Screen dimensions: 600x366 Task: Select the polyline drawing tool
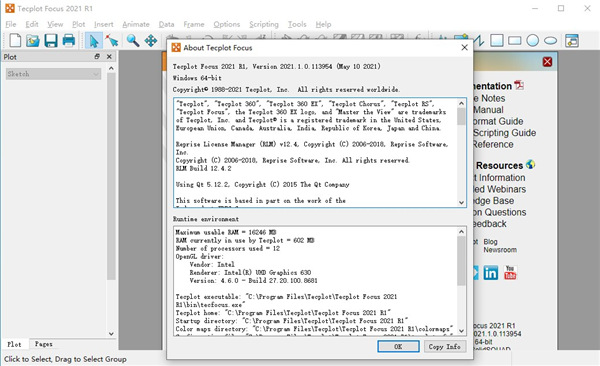click(x=479, y=40)
